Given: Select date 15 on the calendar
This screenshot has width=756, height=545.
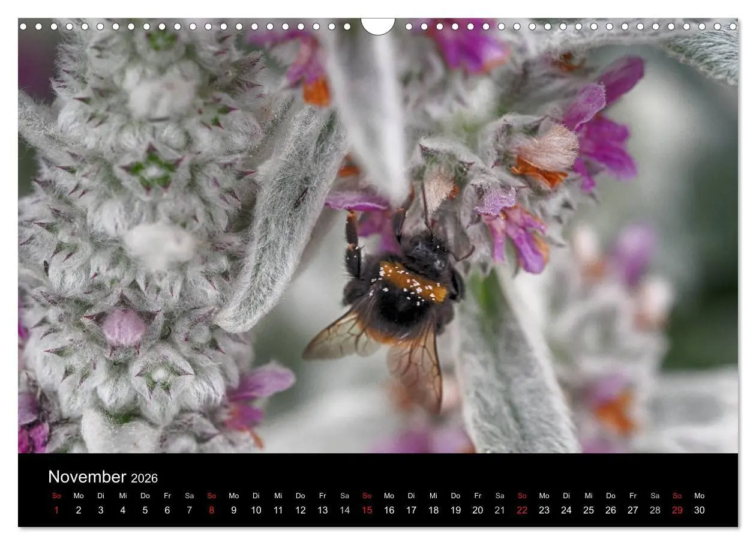Looking at the screenshot, I should click(x=367, y=510).
